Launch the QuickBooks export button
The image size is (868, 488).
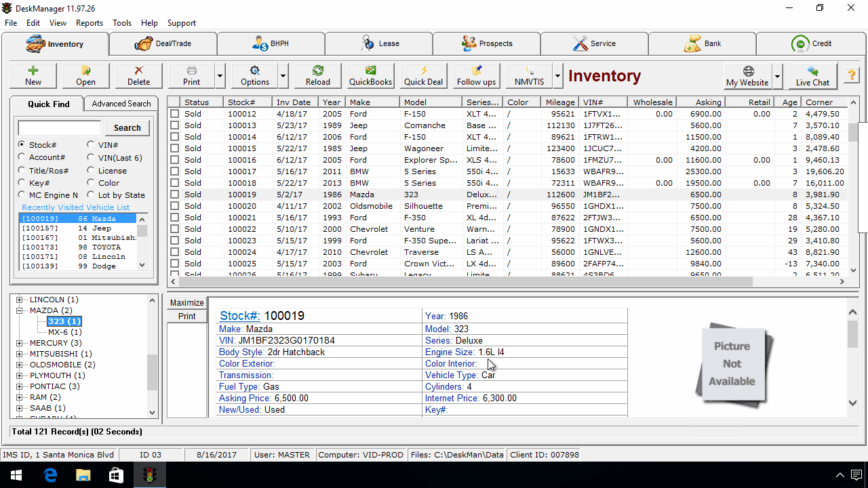[x=371, y=75]
